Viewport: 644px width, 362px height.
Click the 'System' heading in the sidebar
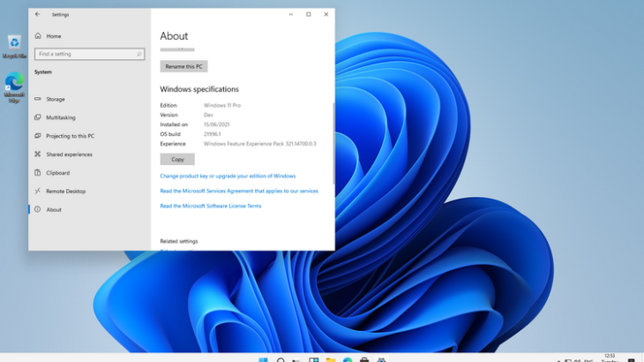[x=43, y=72]
